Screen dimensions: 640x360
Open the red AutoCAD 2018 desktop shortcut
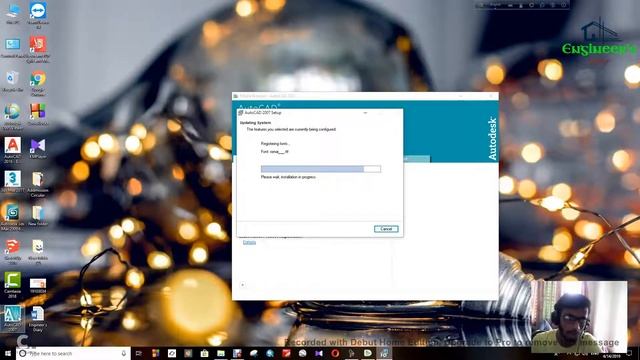tap(13, 150)
